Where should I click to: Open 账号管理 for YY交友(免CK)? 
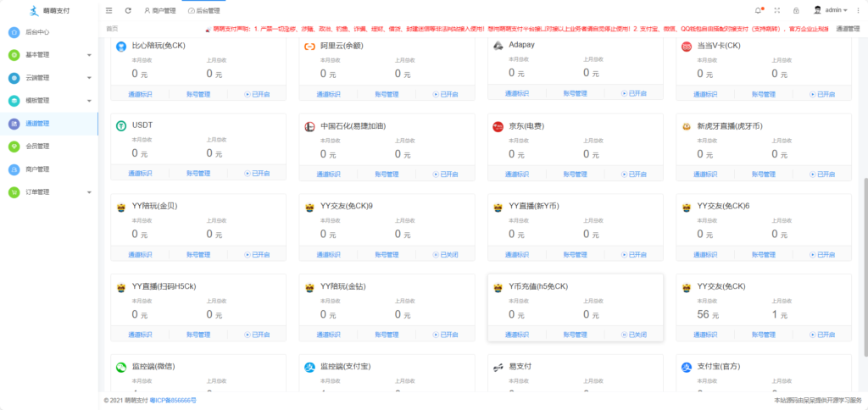click(x=764, y=335)
